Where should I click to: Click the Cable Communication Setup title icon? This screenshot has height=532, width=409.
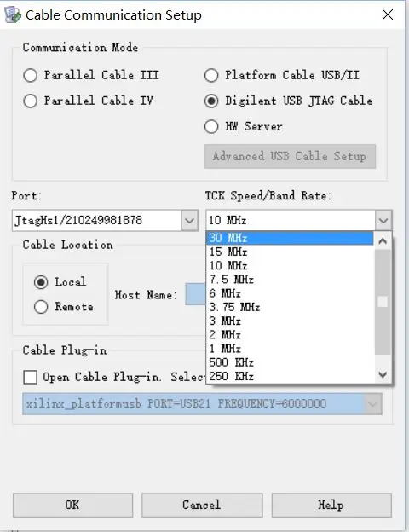click(13, 14)
